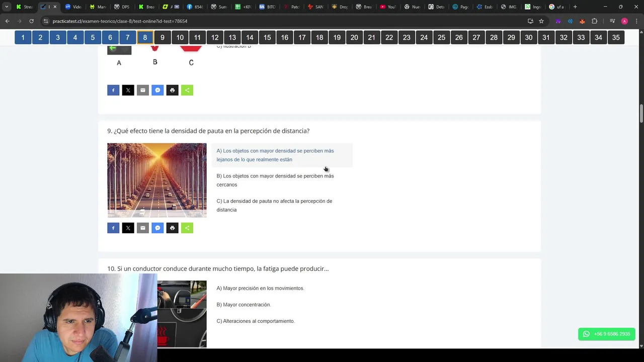Jump to question 12
The image size is (644, 362).
pyautogui.click(x=215, y=37)
